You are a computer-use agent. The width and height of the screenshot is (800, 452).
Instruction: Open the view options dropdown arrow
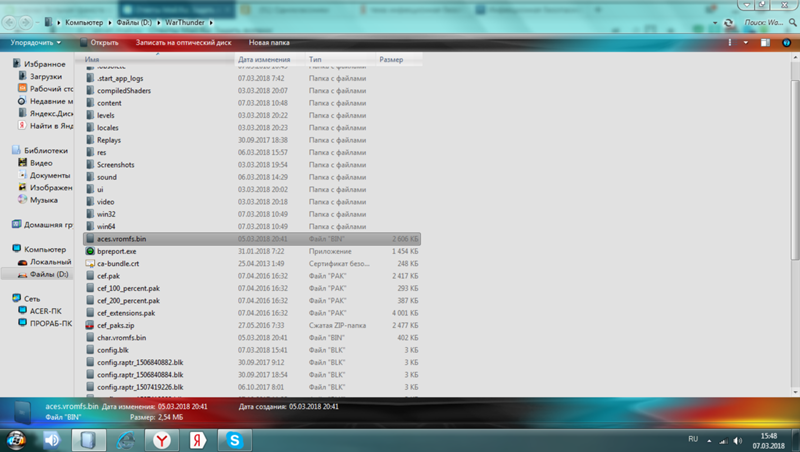coord(745,43)
